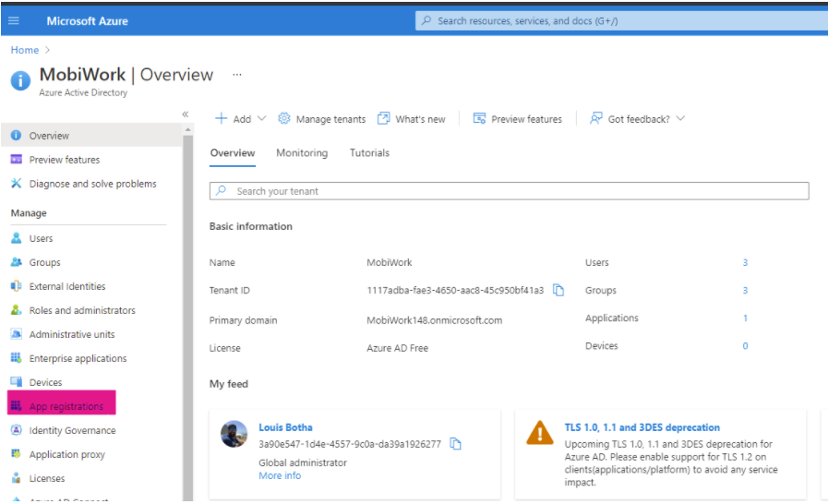The image size is (828, 504).
Task: Click the Manage tenants gear icon
Action: 284,119
